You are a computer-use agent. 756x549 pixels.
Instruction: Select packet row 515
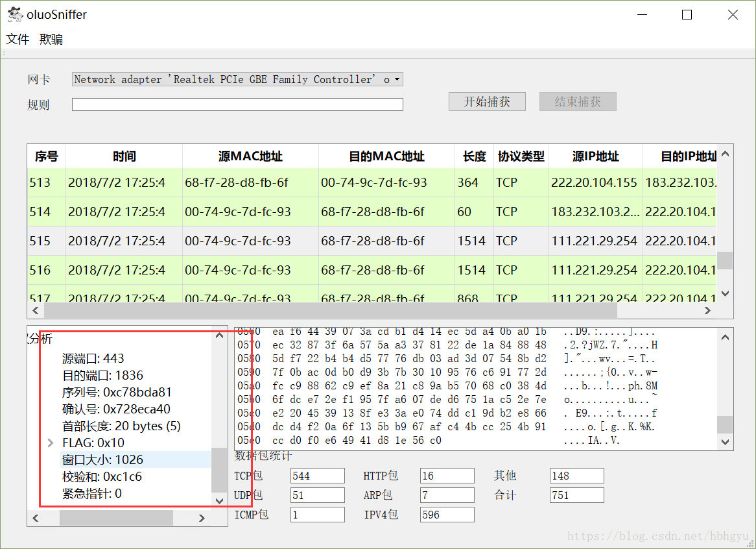click(x=372, y=241)
